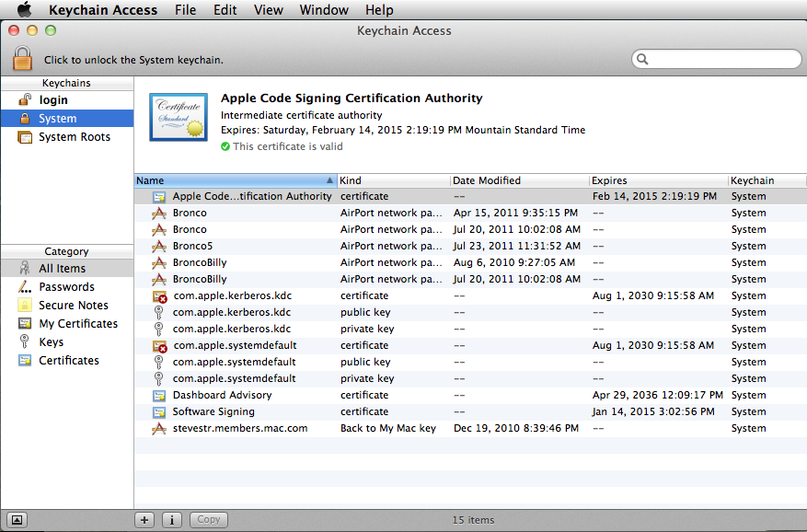Select com.apple.systemdefault invalid certificate icon
This screenshot has width=807, height=532.
click(x=160, y=346)
